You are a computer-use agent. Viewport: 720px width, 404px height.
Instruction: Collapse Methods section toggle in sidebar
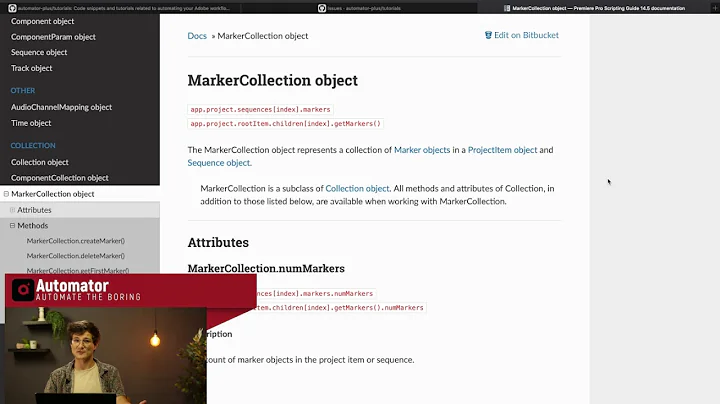[12, 225]
